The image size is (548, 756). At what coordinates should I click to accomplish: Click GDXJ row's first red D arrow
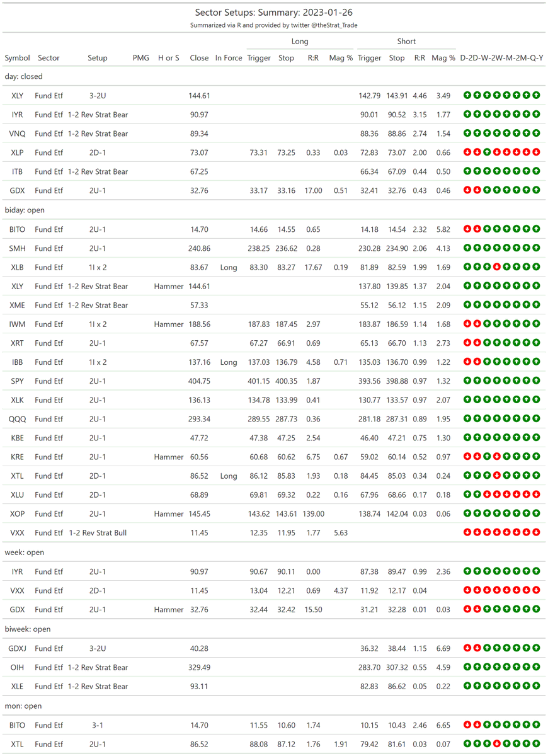click(467, 648)
